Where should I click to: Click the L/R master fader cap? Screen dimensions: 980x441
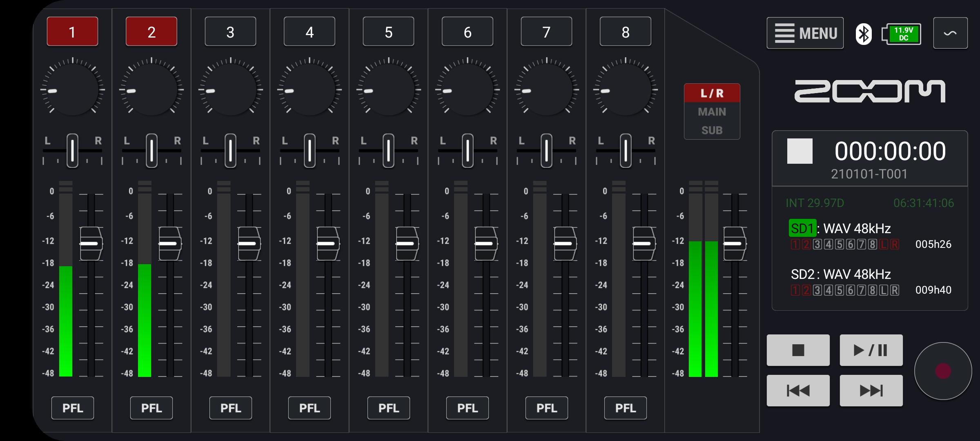(735, 244)
